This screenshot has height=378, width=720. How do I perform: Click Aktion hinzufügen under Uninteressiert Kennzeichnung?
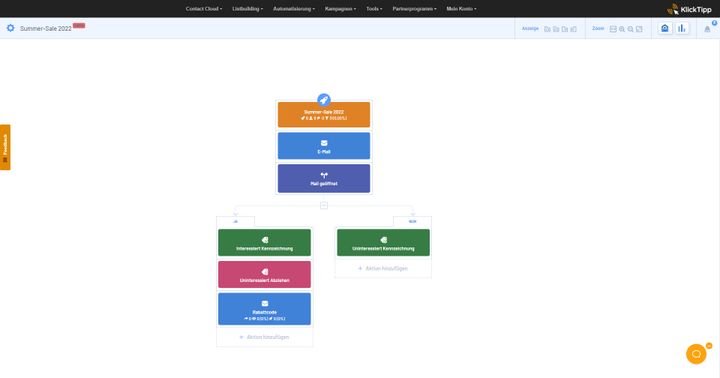383,268
